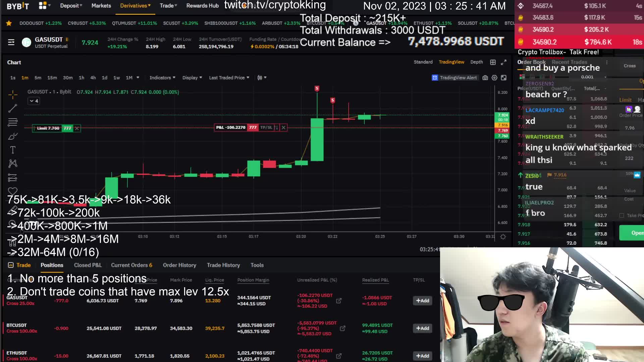Click the heart icons tool in chart sidebar
The height and width of the screenshot is (362, 644).
coord(13,191)
